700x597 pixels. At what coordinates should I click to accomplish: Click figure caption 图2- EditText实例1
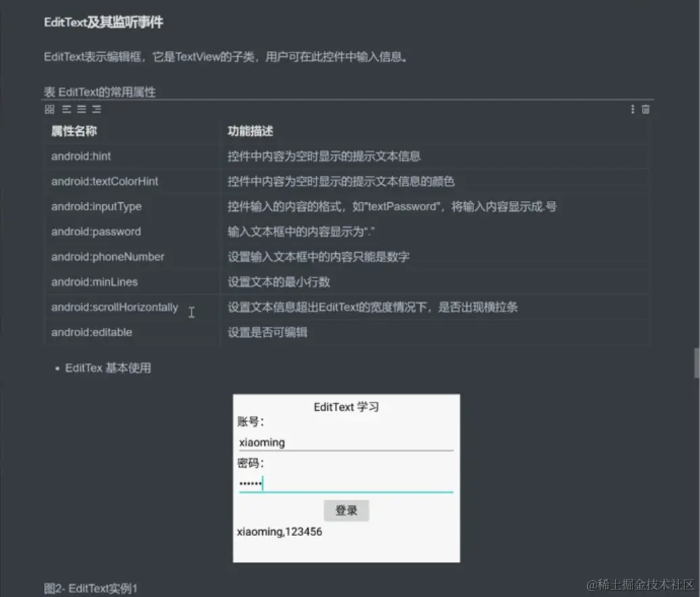coord(91,588)
